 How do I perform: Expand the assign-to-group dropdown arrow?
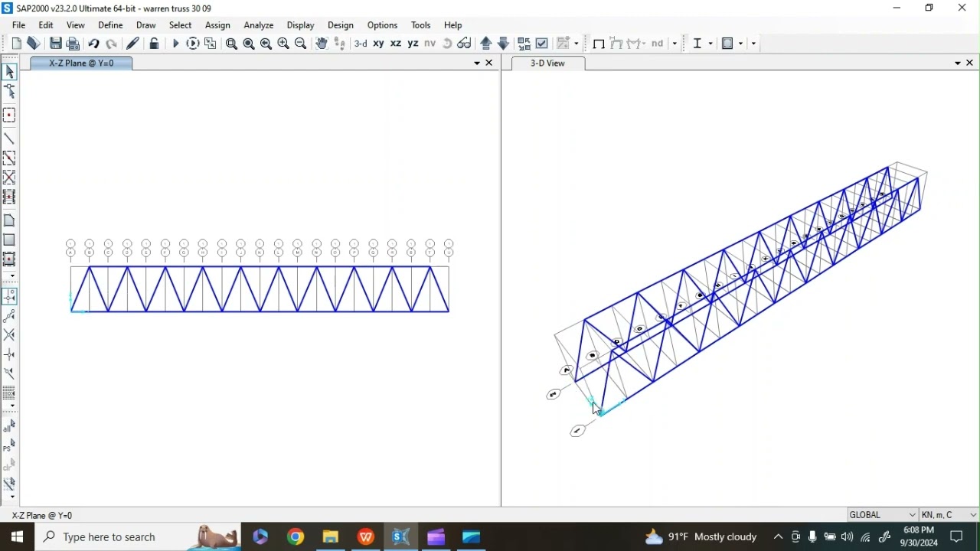[x=577, y=44]
